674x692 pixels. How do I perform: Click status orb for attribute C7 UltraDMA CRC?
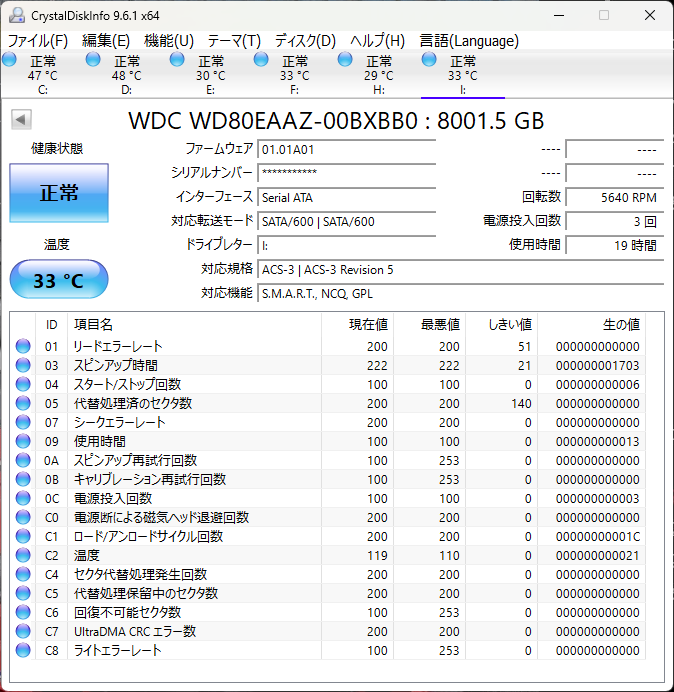pos(23,631)
